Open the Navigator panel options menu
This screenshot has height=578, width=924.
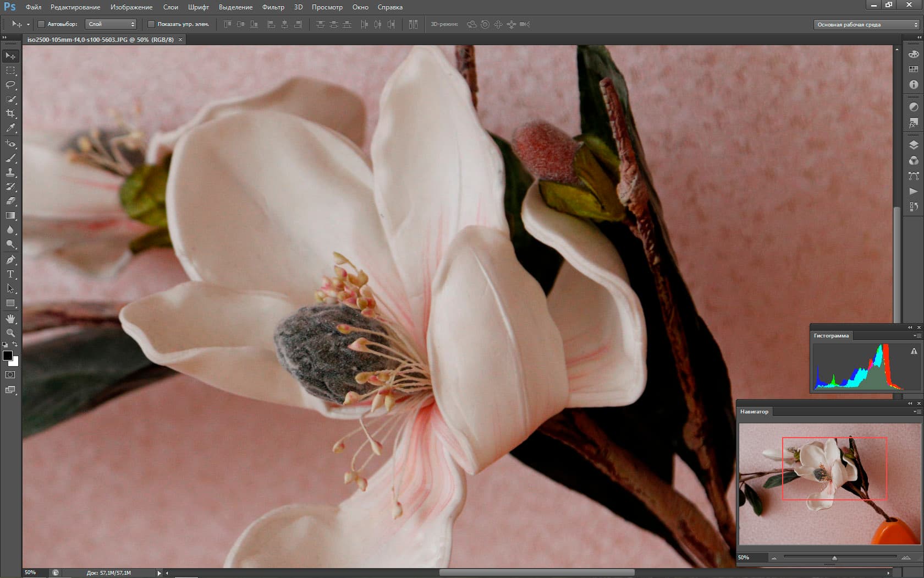917,412
